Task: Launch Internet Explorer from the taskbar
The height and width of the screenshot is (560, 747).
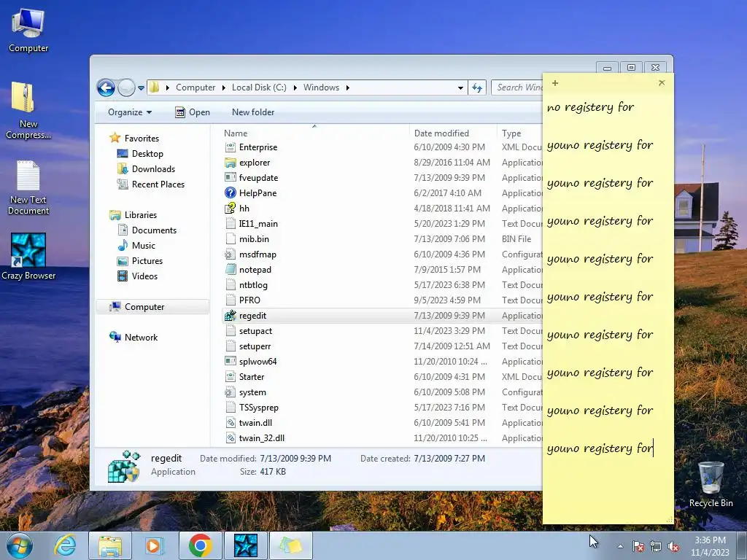Action: point(65,545)
